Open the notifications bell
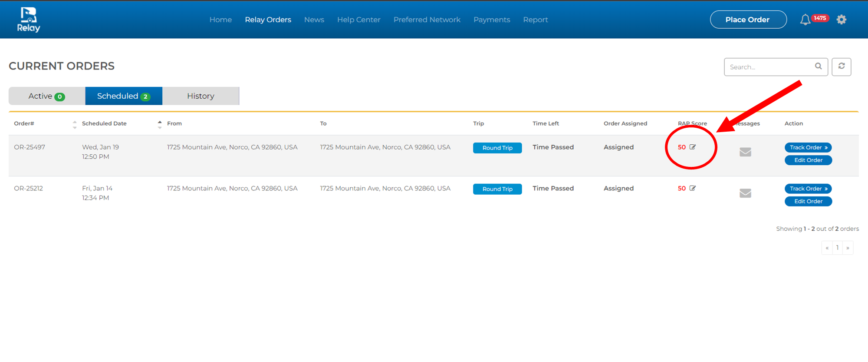 click(805, 20)
